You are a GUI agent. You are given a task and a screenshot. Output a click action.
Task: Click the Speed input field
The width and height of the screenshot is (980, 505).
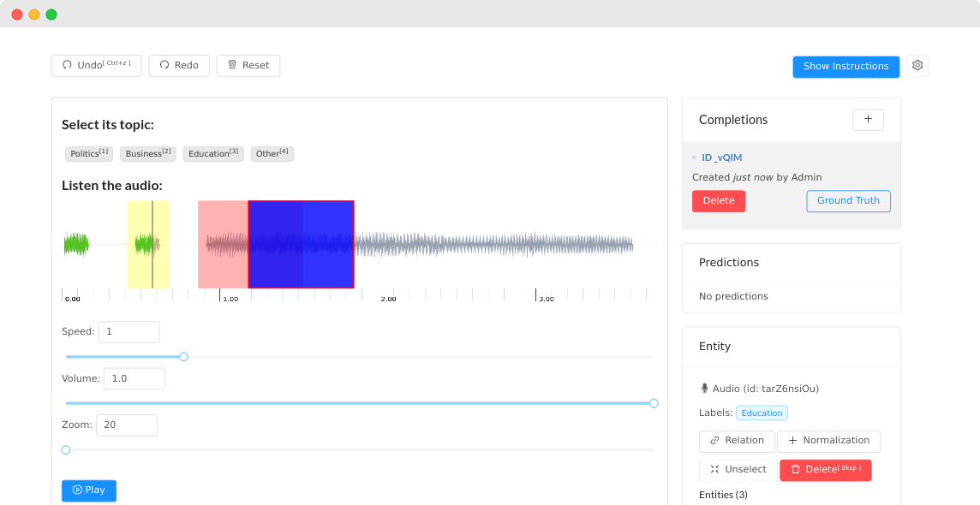coord(128,332)
